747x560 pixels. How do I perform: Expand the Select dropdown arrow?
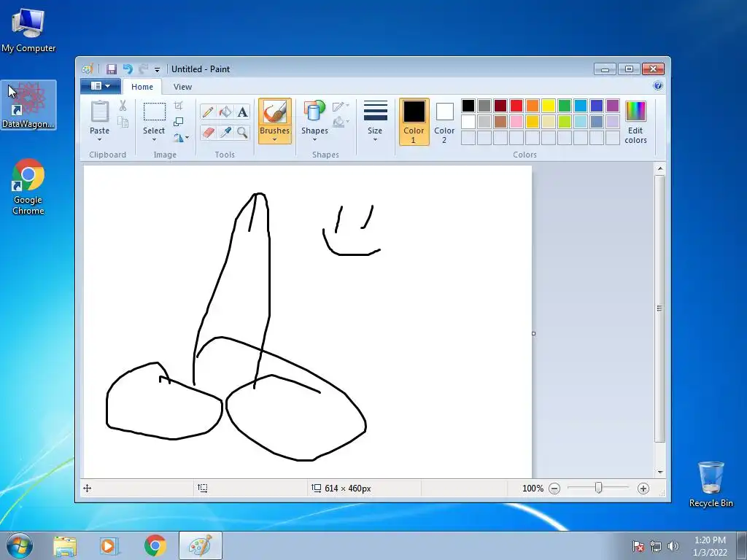(155, 139)
